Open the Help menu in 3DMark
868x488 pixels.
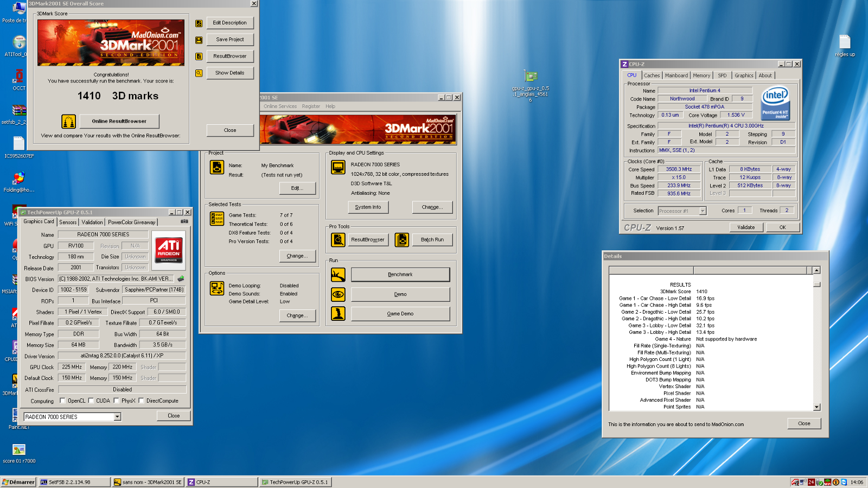point(330,106)
